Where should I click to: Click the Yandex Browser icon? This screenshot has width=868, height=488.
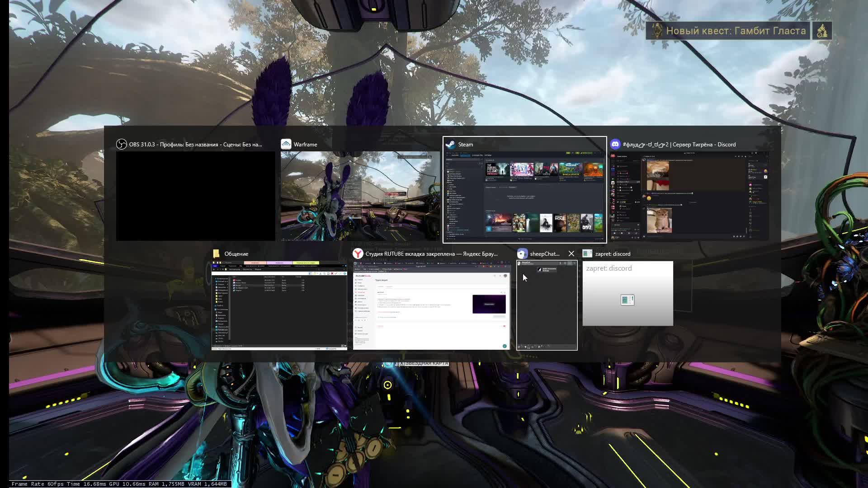[x=358, y=253]
